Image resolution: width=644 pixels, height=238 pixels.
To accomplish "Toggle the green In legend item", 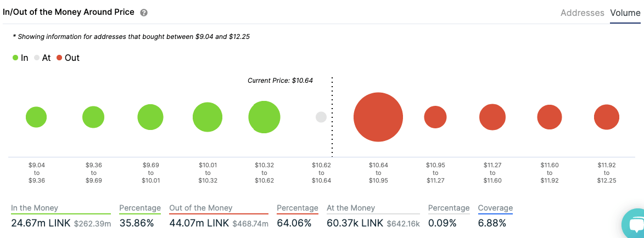I will 20,58.
